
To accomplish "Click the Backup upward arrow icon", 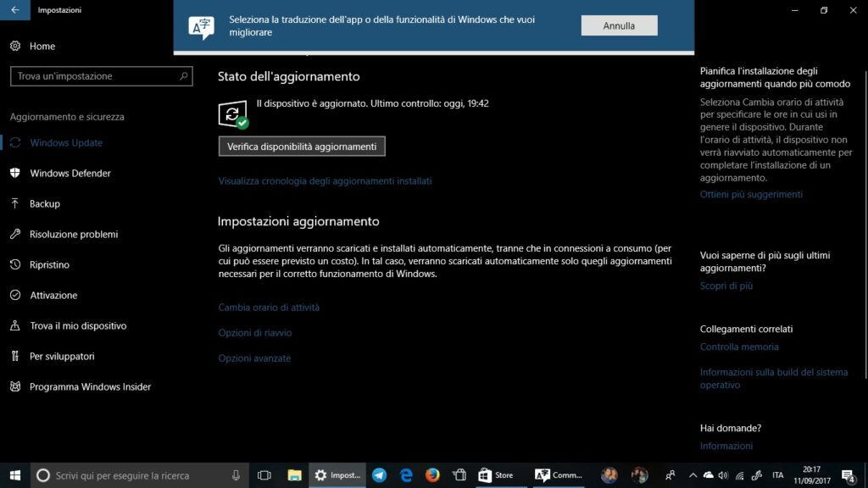I will 15,203.
